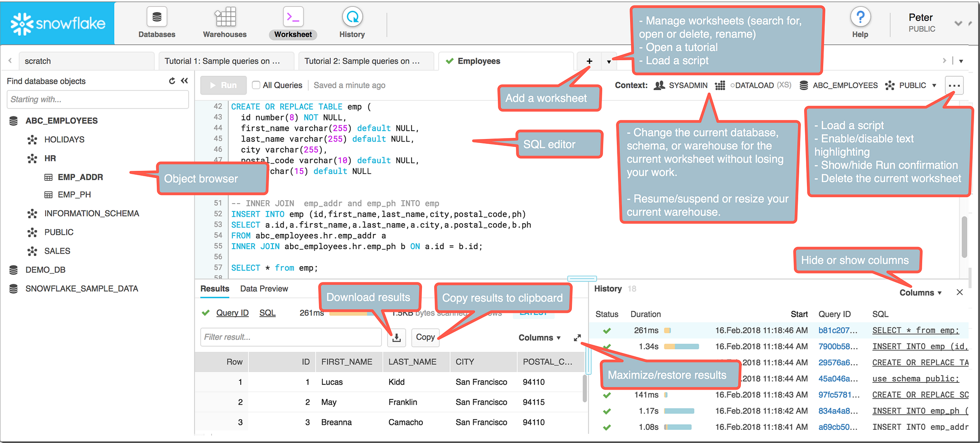Copy results using the Copy button
The width and height of the screenshot is (980, 443).
(425, 337)
